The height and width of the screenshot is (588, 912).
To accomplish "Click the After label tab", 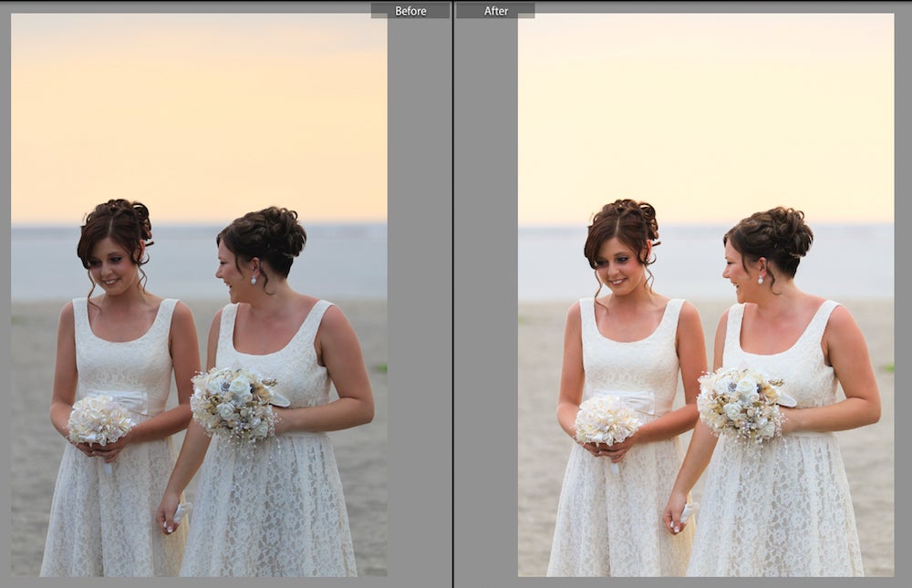I will coord(495,11).
